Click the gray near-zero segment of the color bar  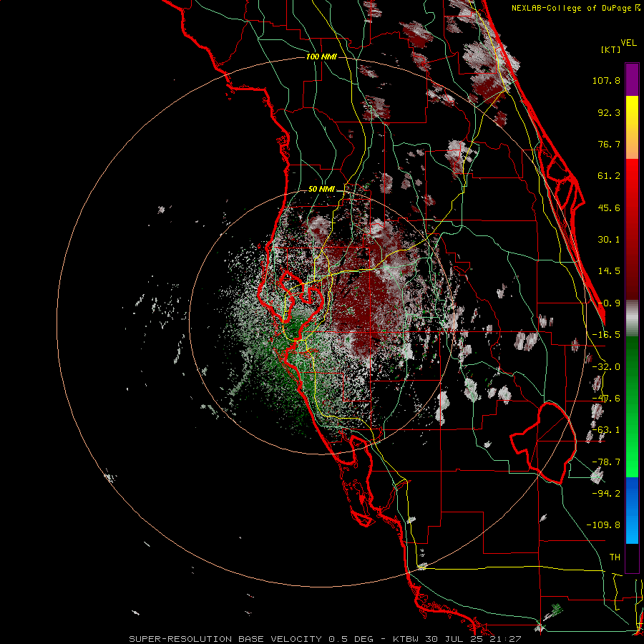point(632,318)
